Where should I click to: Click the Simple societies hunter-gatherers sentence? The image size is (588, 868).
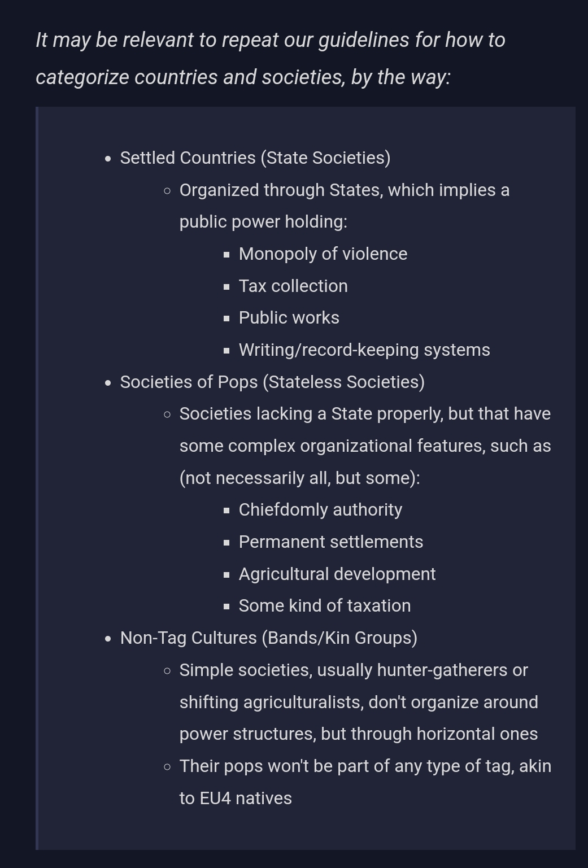[x=359, y=701]
